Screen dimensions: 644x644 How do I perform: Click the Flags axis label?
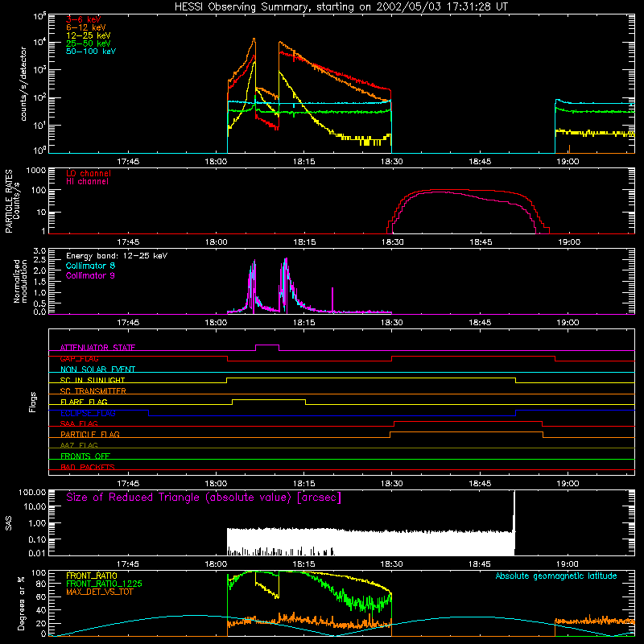tap(33, 402)
